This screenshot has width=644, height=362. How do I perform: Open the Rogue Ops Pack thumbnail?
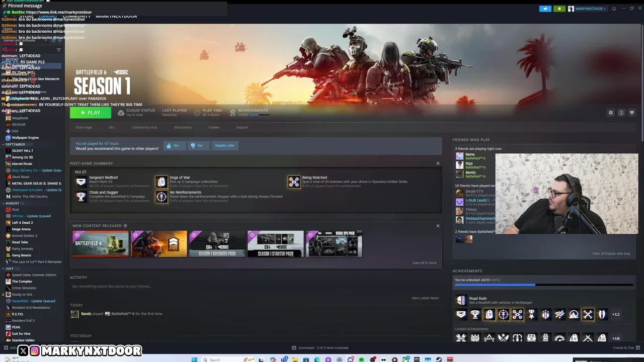(x=334, y=244)
